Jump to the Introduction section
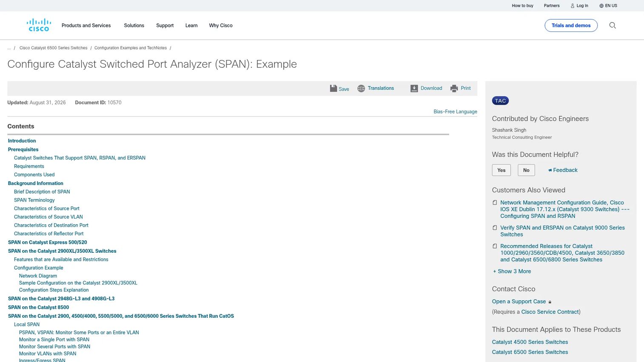The width and height of the screenshot is (644, 362). (x=22, y=141)
